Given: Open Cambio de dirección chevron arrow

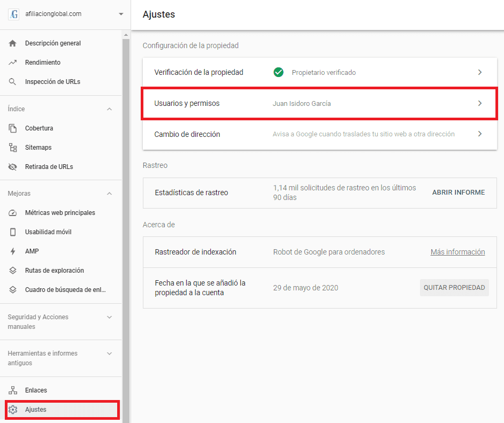Looking at the screenshot, I should pyautogui.click(x=479, y=134).
